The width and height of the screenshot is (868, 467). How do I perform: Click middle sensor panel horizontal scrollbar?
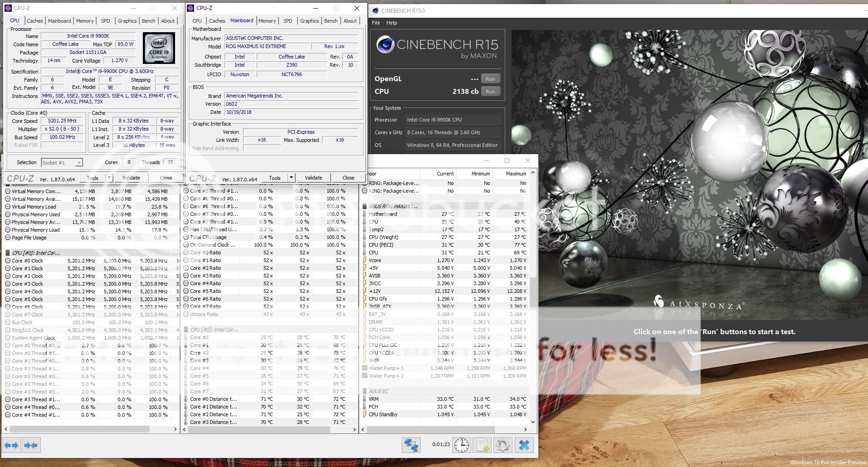click(x=258, y=429)
